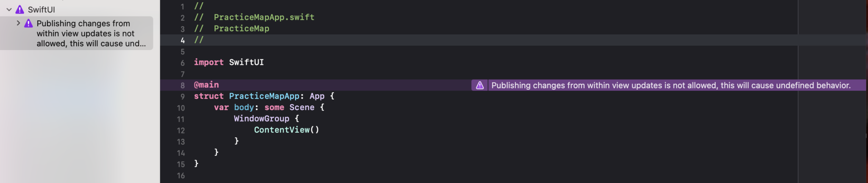Viewport: 868px width, 183px height.
Task: Click the PracticeMapApp struct name
Action: (264, 96)
